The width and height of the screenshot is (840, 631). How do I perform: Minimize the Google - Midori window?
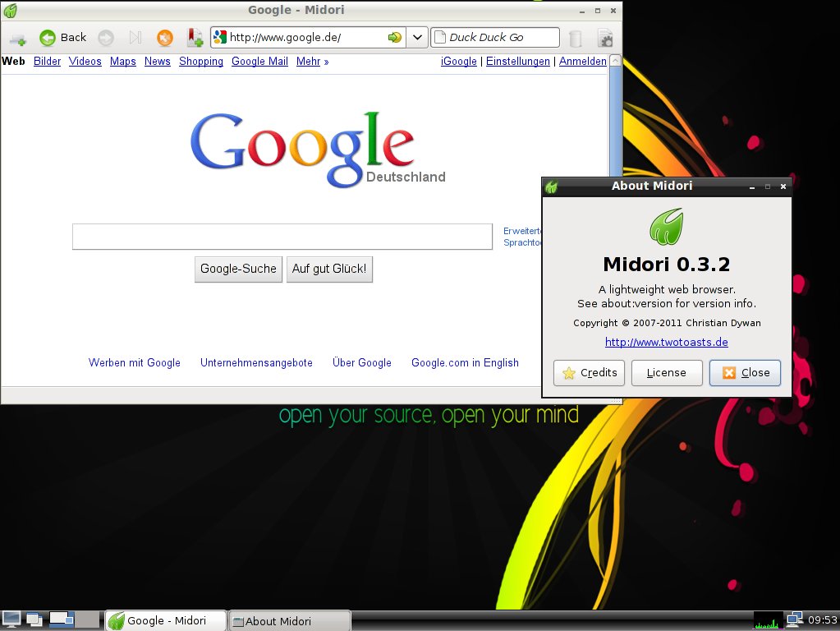(x=582, y=11)
